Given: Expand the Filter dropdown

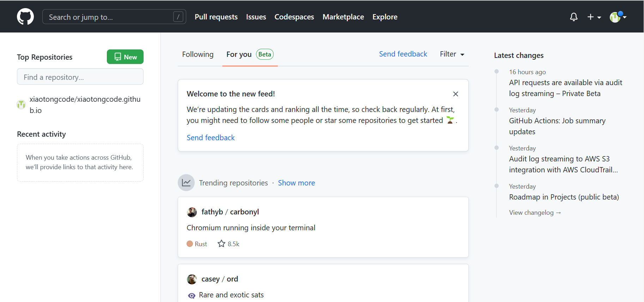Looking at the screenshot, I should (x=452, y=54).
